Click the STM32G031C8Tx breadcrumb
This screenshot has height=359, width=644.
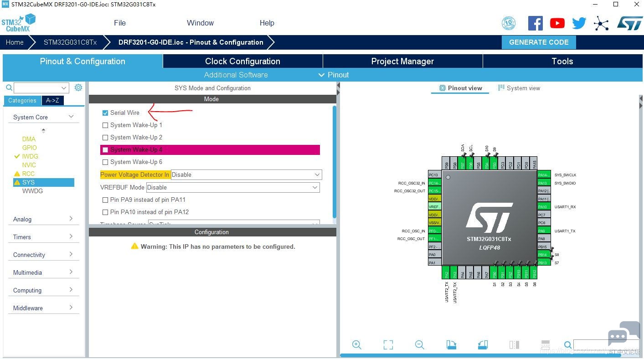pos(70,42)
